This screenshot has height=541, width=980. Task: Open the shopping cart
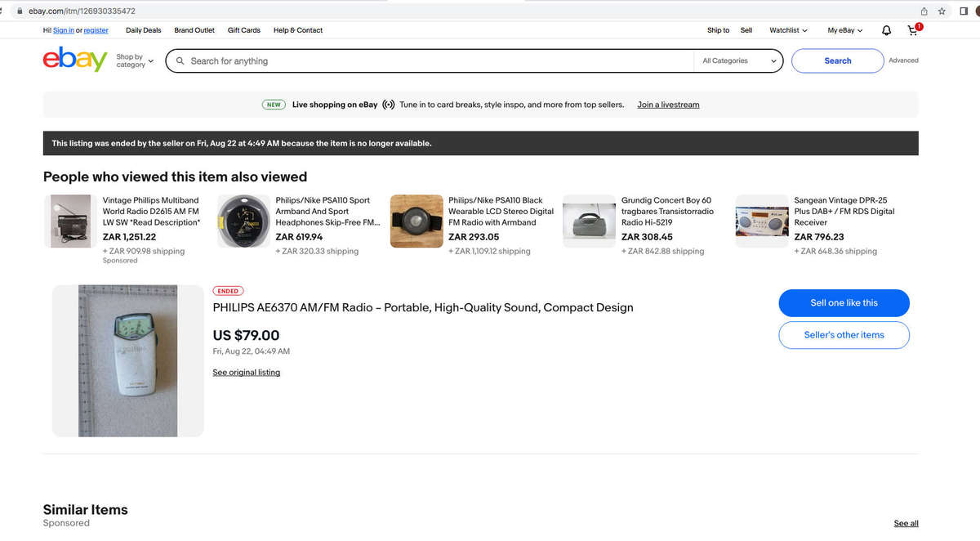point(913,30)
